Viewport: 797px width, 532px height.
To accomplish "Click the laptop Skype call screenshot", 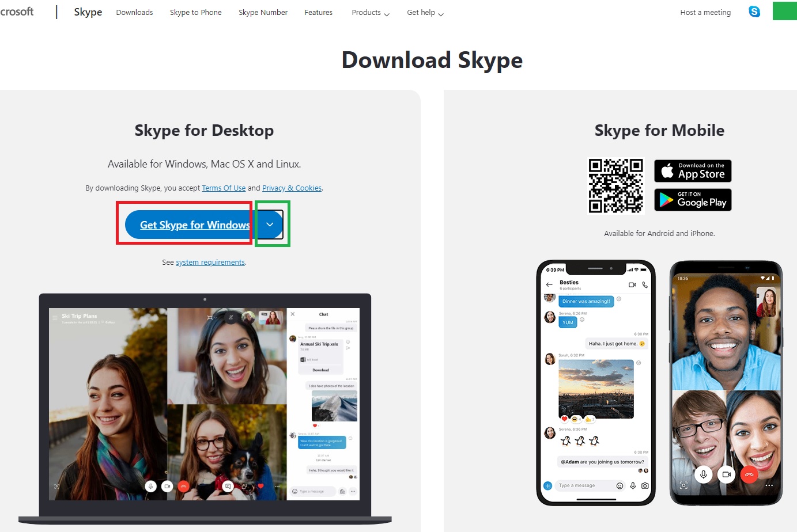I will pos(205,404).
